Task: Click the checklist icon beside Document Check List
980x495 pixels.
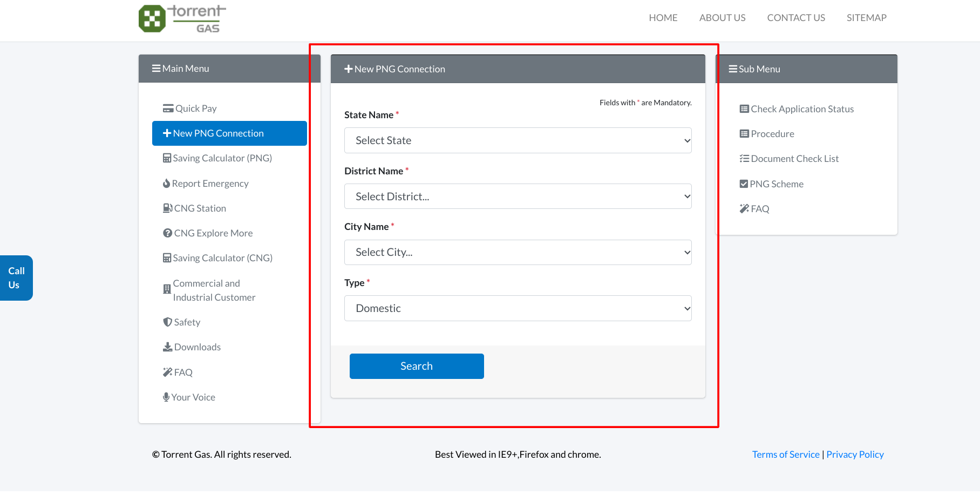Action: pyautogui.click(x=744, y=159)
